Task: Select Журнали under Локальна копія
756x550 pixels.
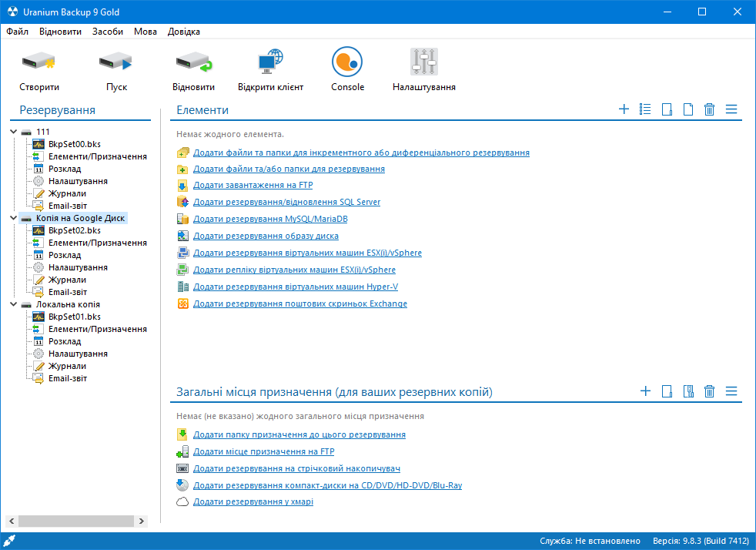Action: [67, 366]
